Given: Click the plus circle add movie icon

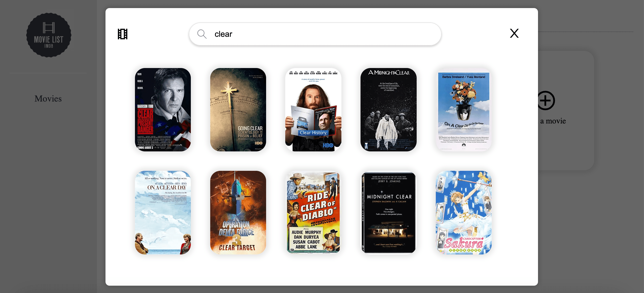Looking at the screenshot, I should [x=545, y=101].
